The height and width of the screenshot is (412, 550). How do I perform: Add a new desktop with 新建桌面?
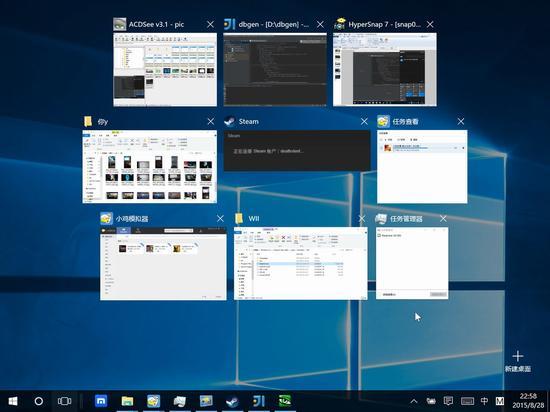tap(518, 362)
